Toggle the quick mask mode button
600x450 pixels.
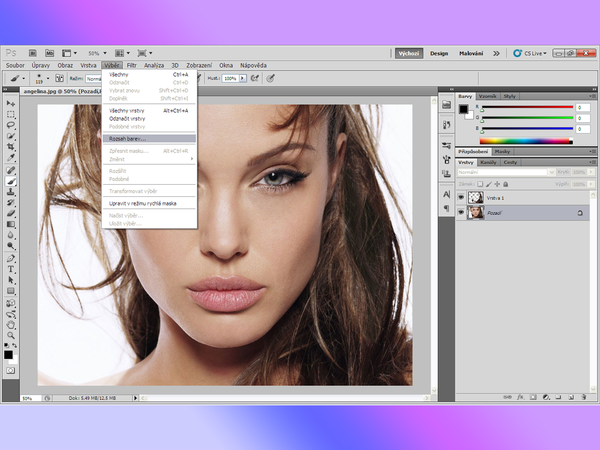(x=11, y=369)
